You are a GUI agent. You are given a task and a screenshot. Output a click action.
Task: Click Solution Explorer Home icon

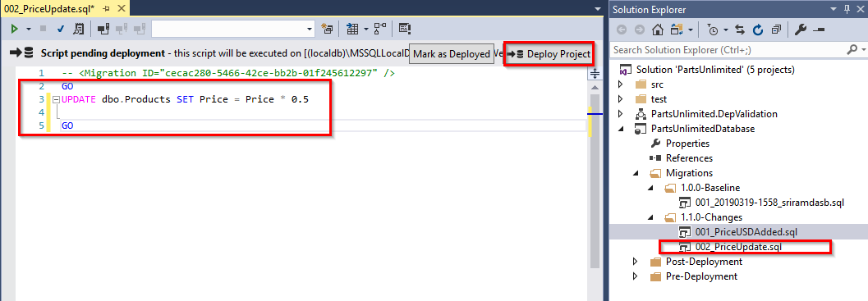(658, 30)
